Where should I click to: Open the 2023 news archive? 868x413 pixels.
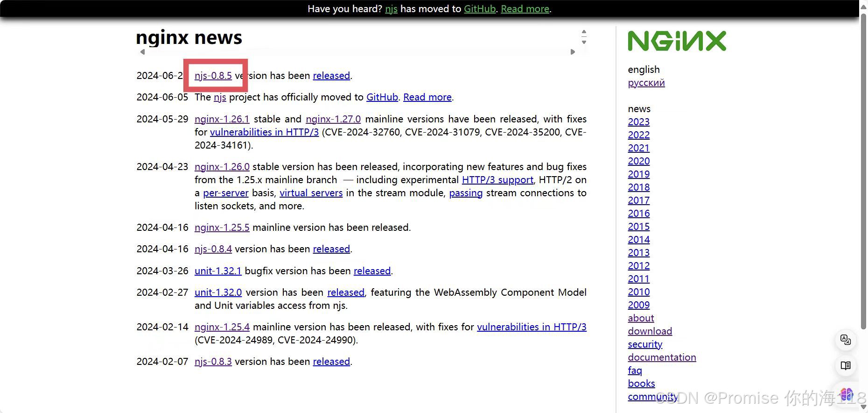639,122
